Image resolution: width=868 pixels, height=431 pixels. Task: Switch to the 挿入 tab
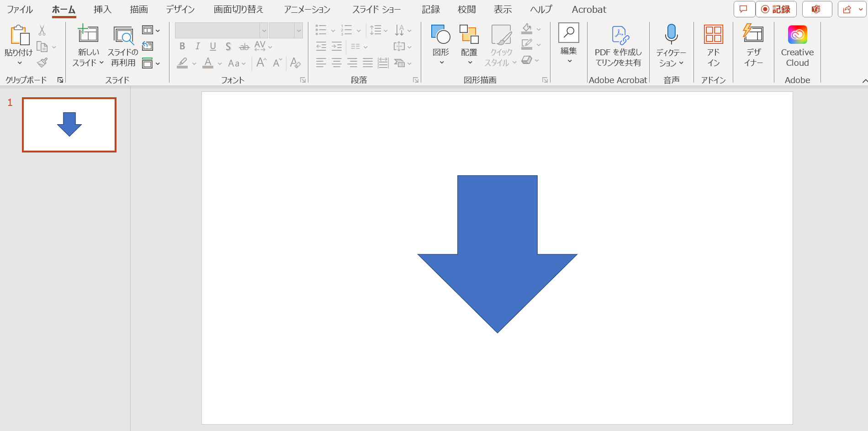(x=101, y=9)
